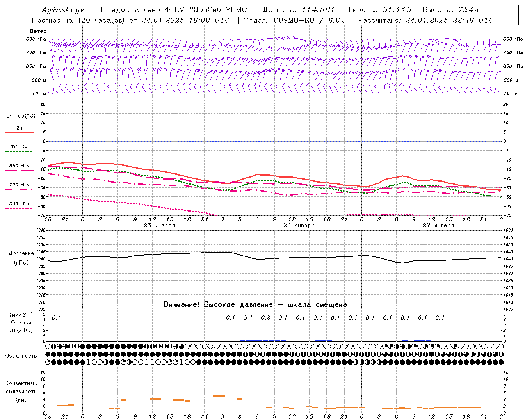The image size is (525, 420).
Task: Click the '500 м' wind level label on left
Action: click(x=39, y=80)
